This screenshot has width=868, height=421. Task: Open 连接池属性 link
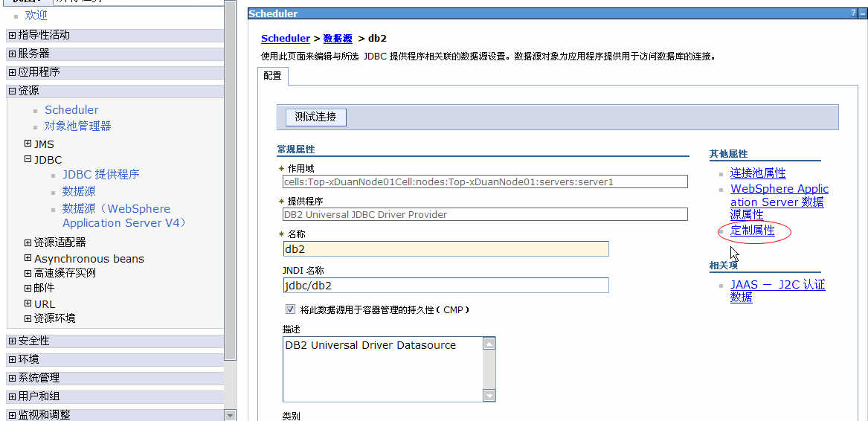pos(758,173)
